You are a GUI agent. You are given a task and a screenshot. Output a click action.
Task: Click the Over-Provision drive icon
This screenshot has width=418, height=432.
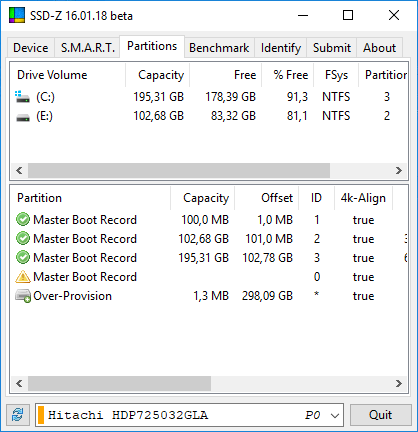coord(23,296)
